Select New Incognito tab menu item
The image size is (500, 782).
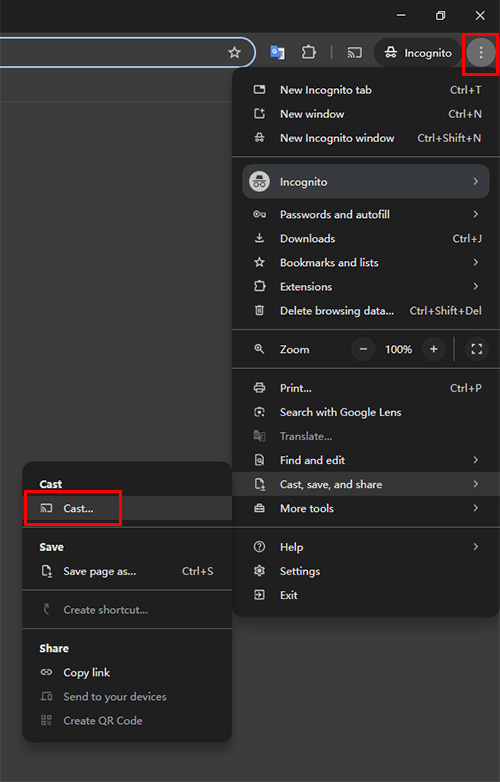(366, 90)
